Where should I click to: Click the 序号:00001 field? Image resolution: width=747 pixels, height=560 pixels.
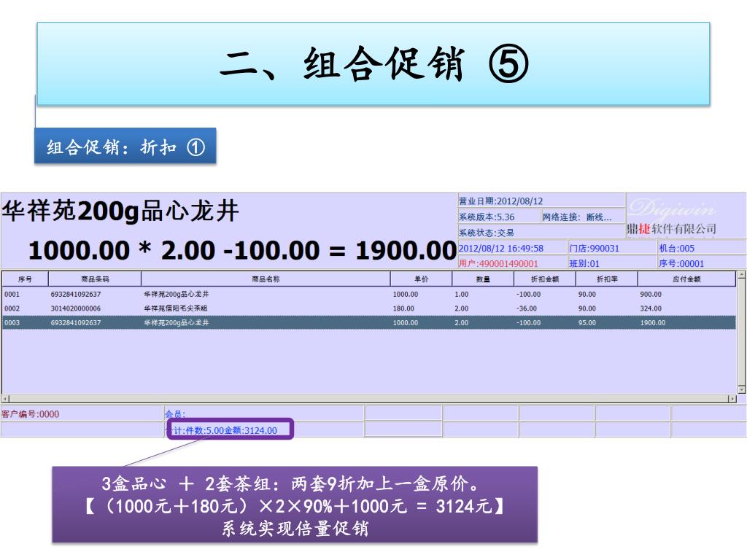tap(702, 263)
